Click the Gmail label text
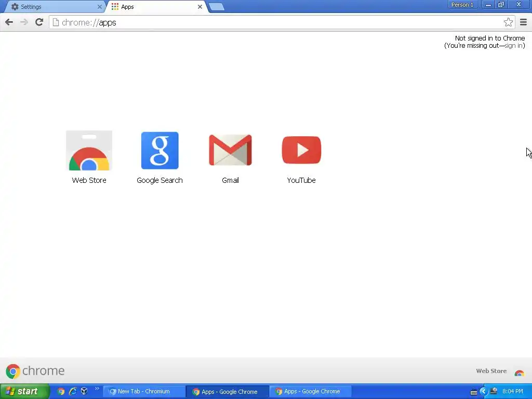The width and height of the screenshot is (532, 399). pos(230,180)
